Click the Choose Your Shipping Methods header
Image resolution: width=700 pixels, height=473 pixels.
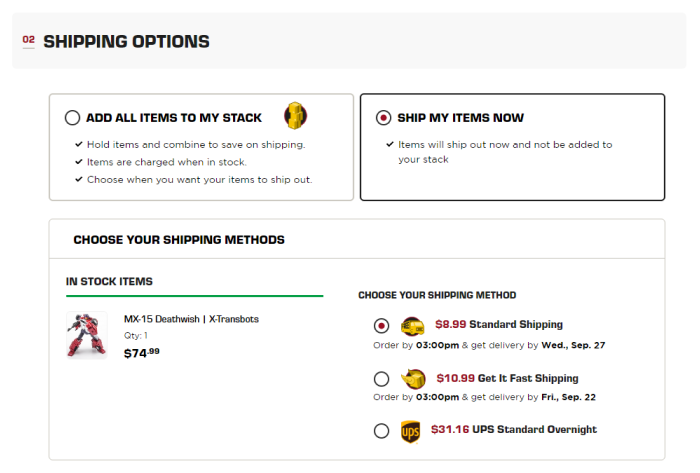(x=179, y=240)
